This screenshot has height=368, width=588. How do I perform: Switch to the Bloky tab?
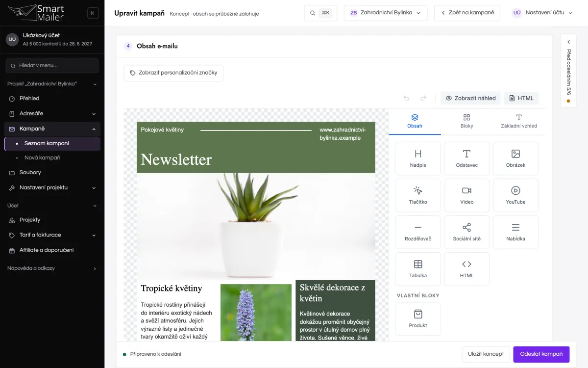[467, 121]
